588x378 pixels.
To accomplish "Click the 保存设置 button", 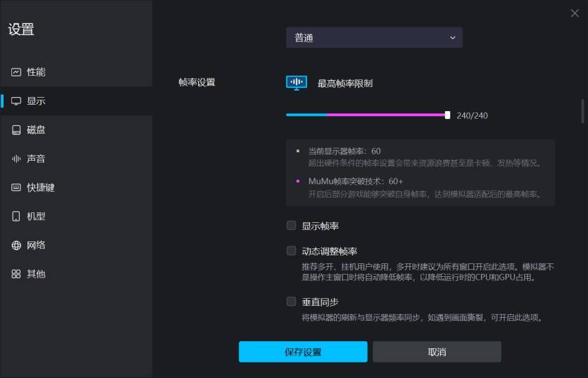I will pyautogui.click(x=303, y=352).
